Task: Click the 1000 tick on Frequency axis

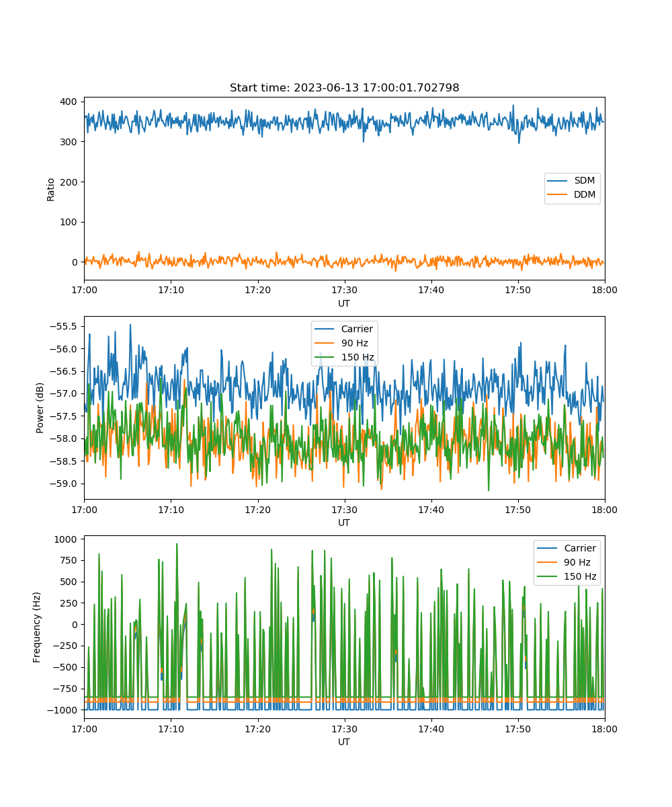Action: tap(67, 539)
